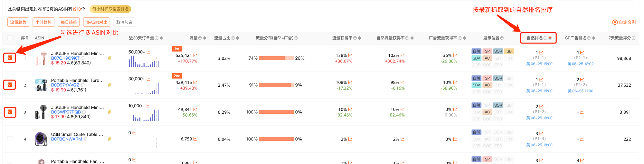
Task: Click copy icon next to ASIN B0FBGNWXRM
Action: (85, 139)
